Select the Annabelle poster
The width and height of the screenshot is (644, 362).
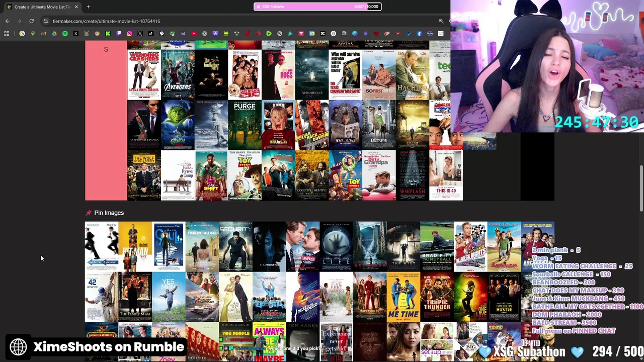pos(312,74)
